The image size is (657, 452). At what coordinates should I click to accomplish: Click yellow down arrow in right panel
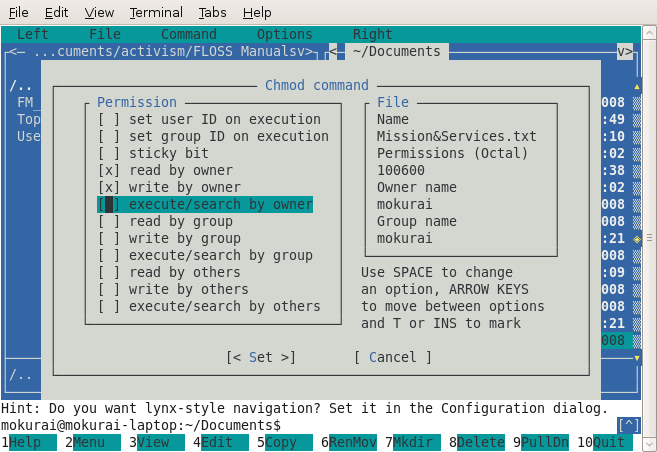637,358
